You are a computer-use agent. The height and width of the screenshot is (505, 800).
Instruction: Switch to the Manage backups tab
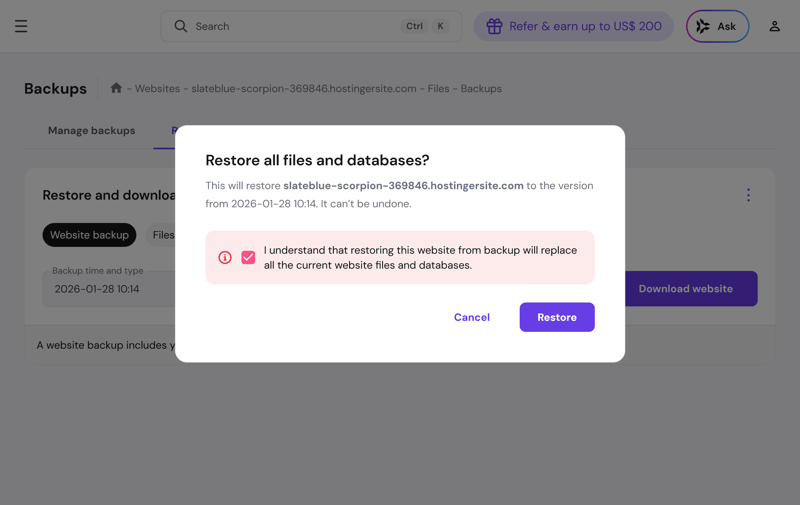91,131
